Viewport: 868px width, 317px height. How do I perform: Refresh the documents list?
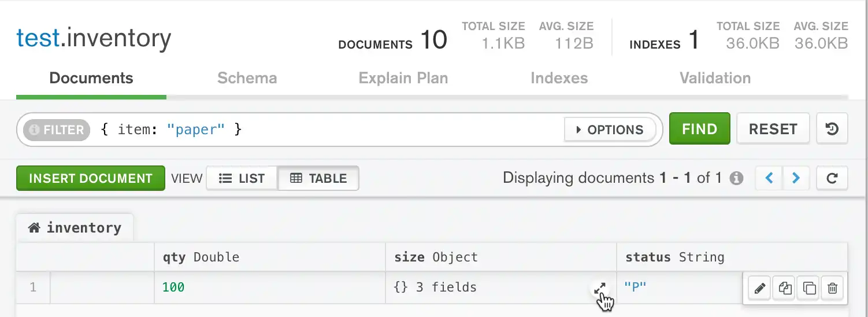pyautogui.click(x=832, y=178)
